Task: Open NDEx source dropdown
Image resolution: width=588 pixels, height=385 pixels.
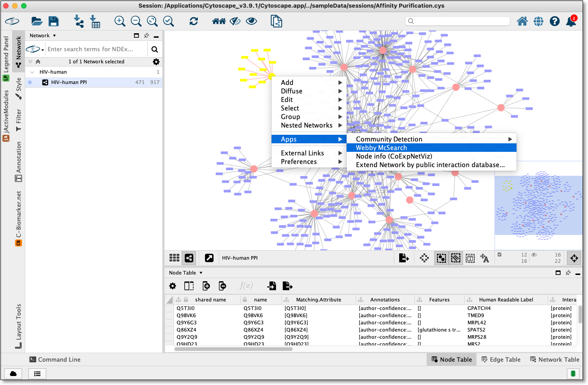Action: coord(35,49)
